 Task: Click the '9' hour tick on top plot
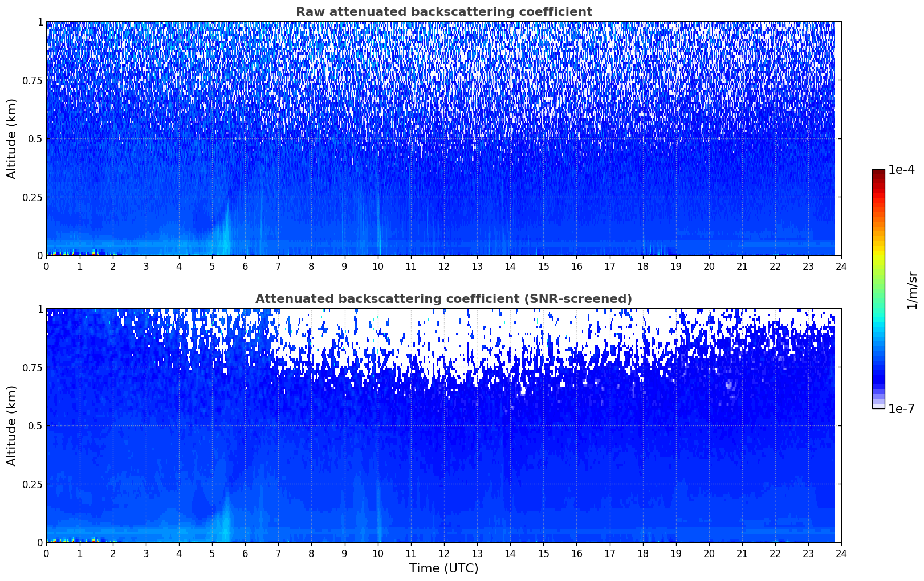[344, 266]
